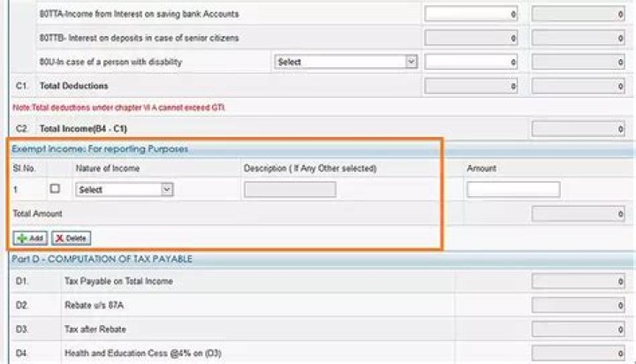Click the D4 Health and Education Cess field
The image size is (636, 364).
[x=578, y=353]
